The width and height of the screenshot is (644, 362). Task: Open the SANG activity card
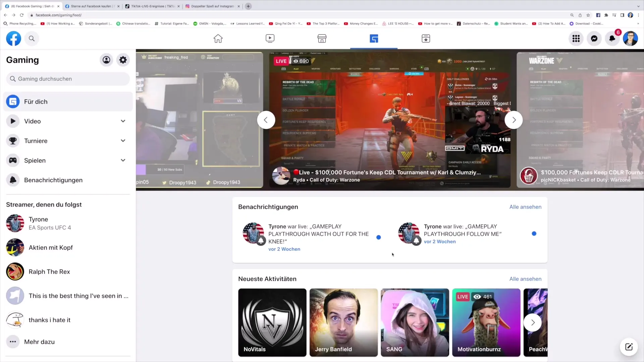click(415, 322)
